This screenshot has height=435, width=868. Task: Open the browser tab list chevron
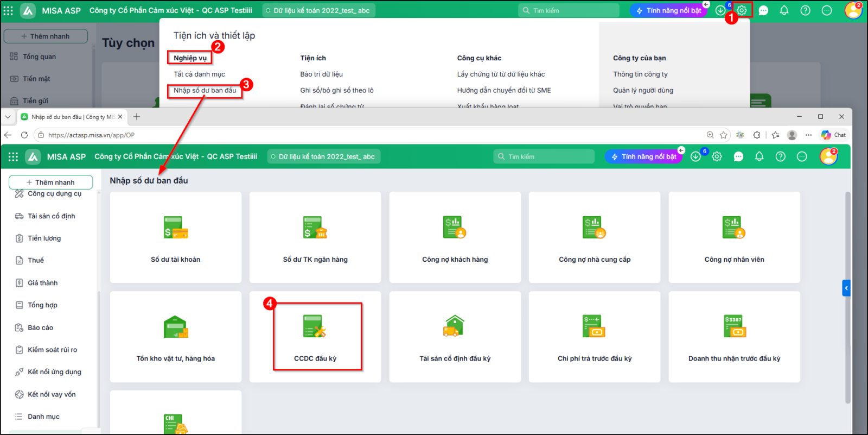click(8, 117)
